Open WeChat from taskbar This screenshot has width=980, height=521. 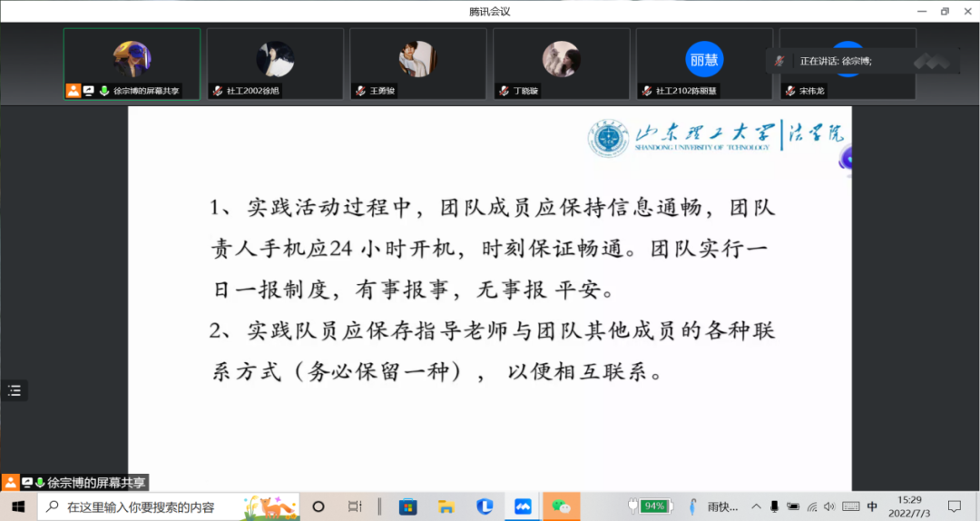[561, 506]
